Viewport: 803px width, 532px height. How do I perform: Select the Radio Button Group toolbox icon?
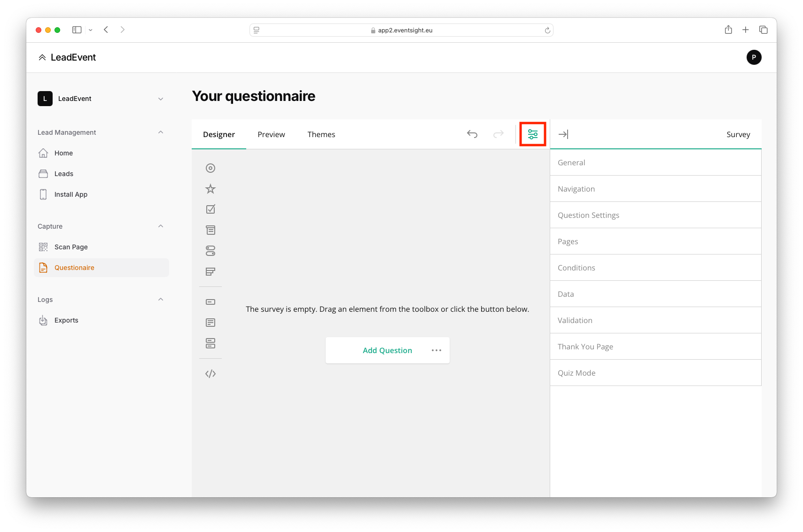[x=210, y=168]
